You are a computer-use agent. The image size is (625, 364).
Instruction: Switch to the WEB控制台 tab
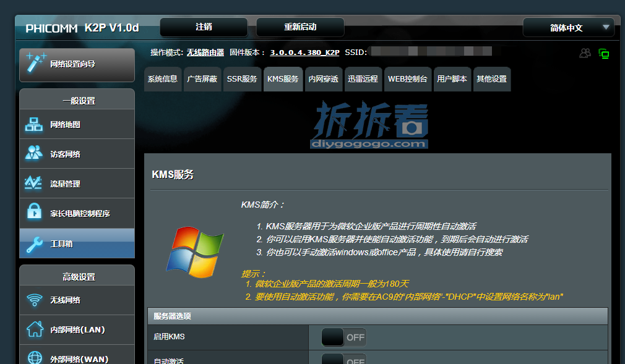pyautogui.click(x=407, y=79)
